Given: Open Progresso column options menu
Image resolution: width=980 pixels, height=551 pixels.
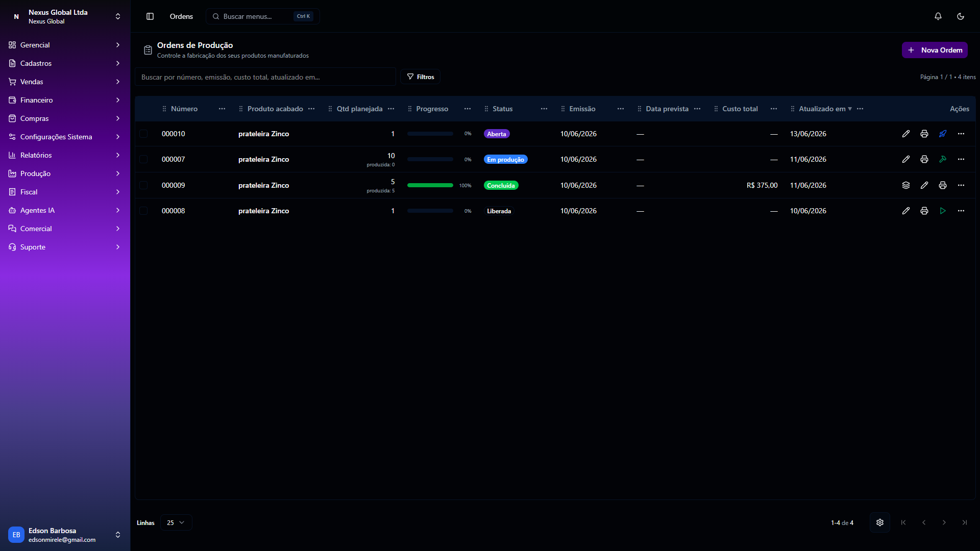Looking at the screenshot, I should [x=468, y=109].
